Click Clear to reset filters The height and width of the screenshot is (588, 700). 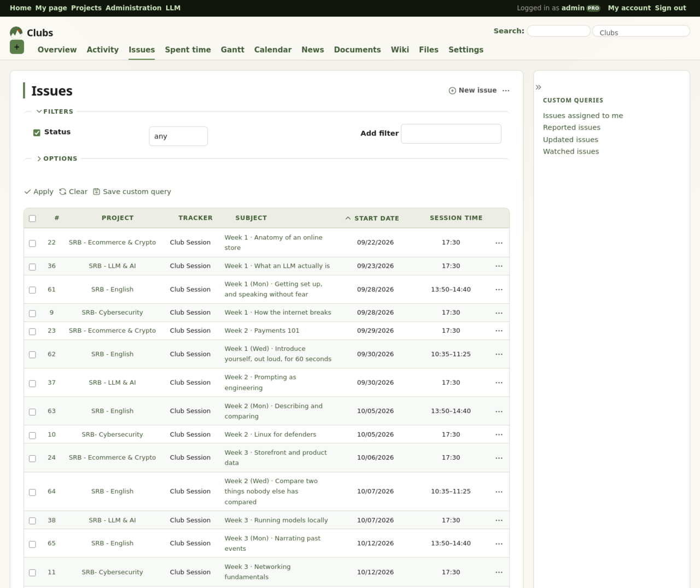(x=73, y=192)
